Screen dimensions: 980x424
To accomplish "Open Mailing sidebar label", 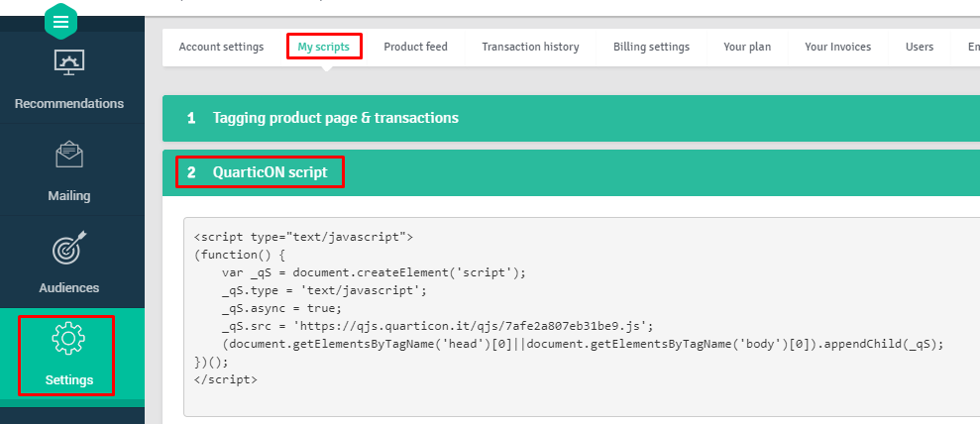I will [69, 196].
